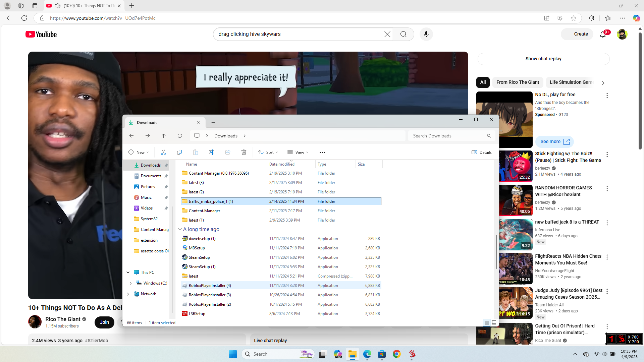Click the See more link on the ad
This screenshot has height=362, width=644.
pos(555,141)
